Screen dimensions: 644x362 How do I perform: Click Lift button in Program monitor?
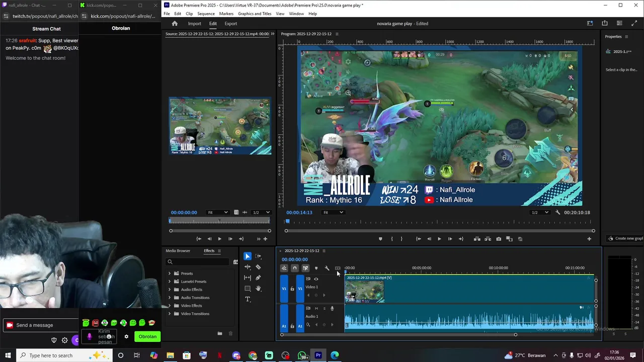[x=477, y=239]
